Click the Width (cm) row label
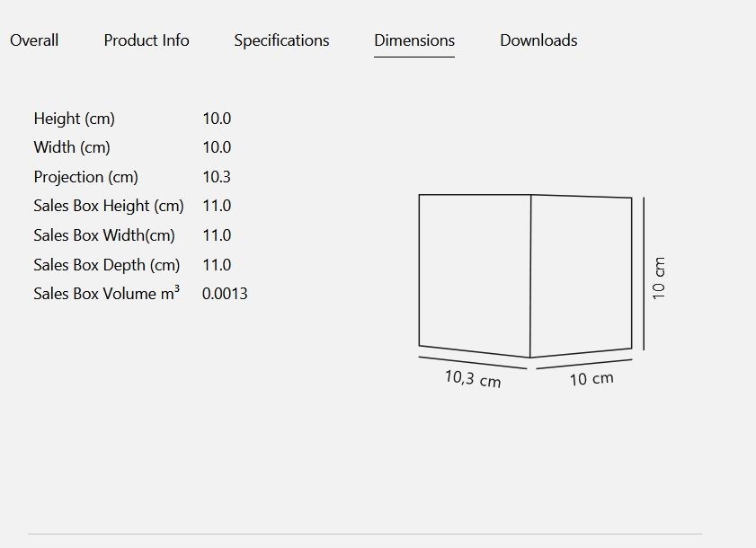756x548 pixels. pos(72,147)
